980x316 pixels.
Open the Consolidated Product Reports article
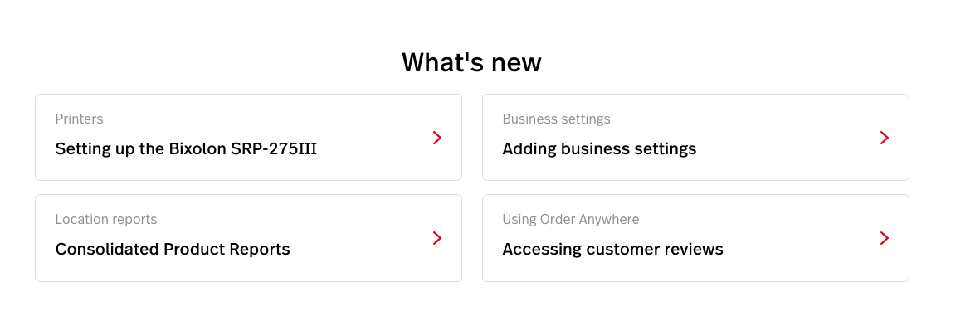click(173, 249)
